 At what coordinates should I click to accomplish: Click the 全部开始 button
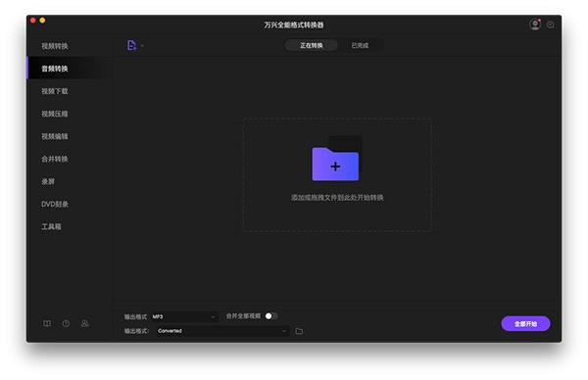click(525, 323)
